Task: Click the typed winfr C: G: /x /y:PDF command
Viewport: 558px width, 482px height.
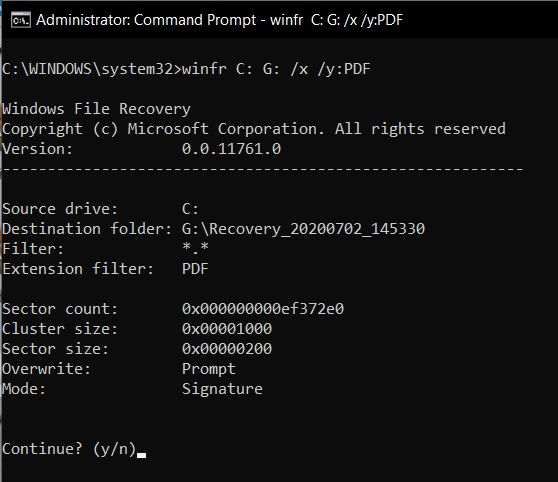Action: click(x=276, y=69)
